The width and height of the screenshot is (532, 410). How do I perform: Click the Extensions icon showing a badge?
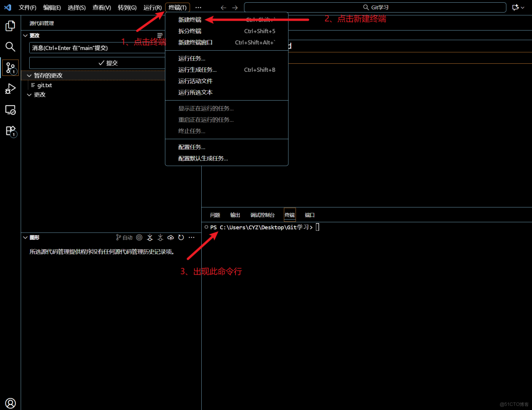(x=10, y=131)
